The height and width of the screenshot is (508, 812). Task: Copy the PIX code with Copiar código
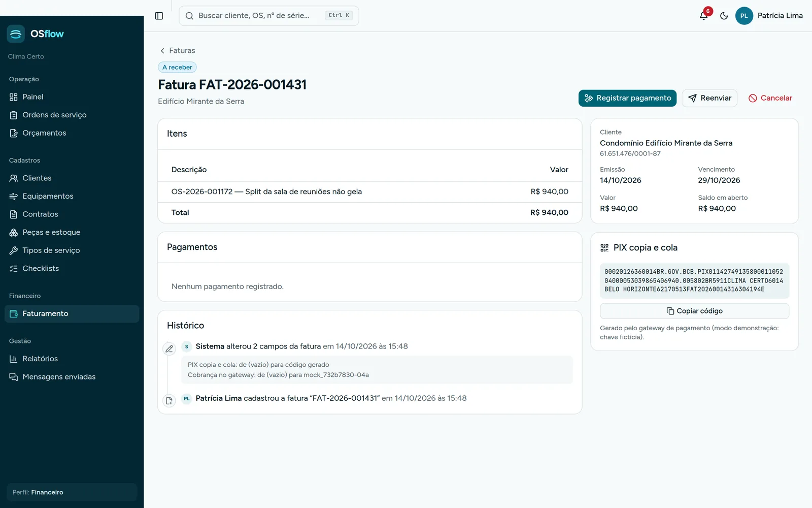click(x=694, y=311)
